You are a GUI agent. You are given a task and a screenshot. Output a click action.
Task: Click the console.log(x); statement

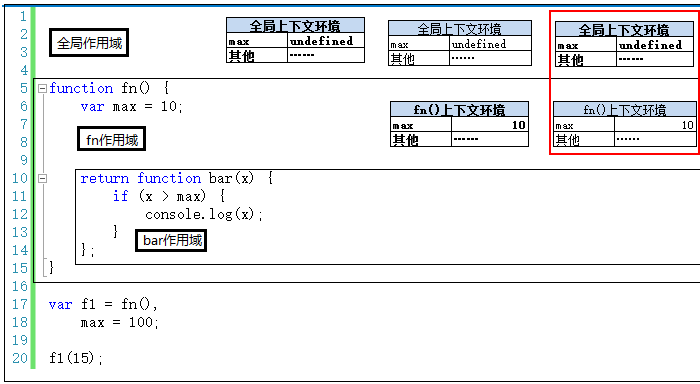(204, 215)
